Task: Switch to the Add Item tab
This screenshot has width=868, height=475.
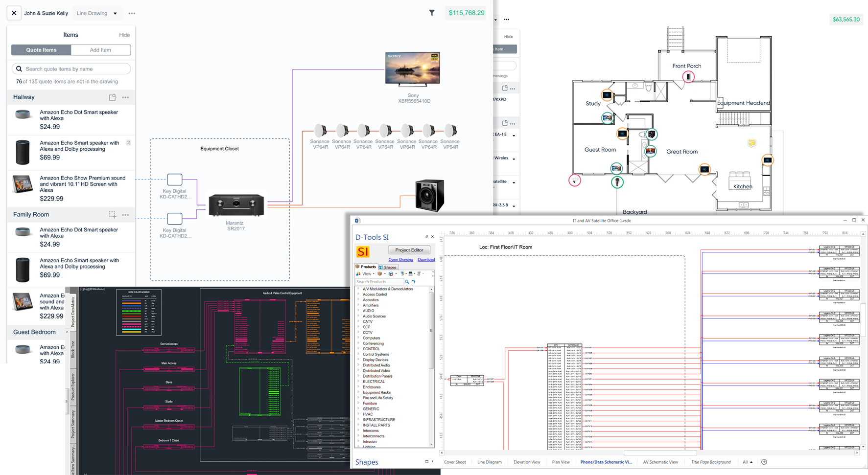Action: (x=100, y=50)
